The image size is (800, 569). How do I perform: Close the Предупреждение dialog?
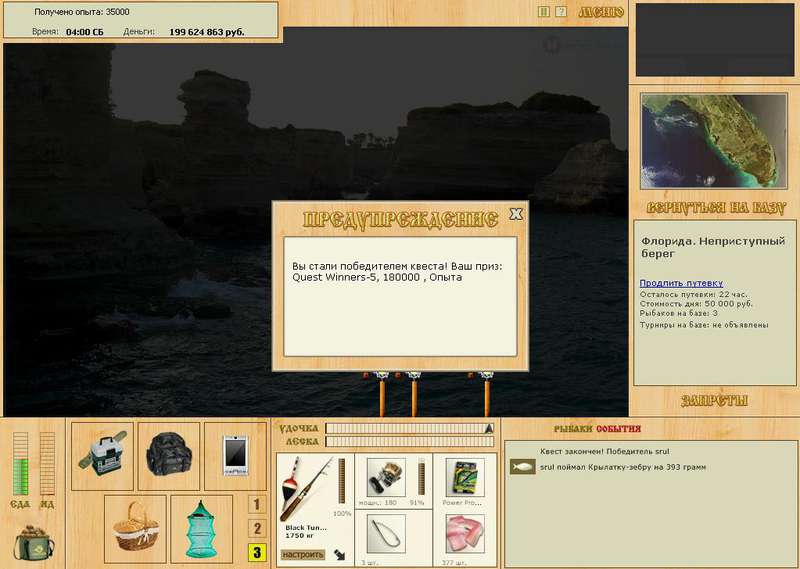516,214
